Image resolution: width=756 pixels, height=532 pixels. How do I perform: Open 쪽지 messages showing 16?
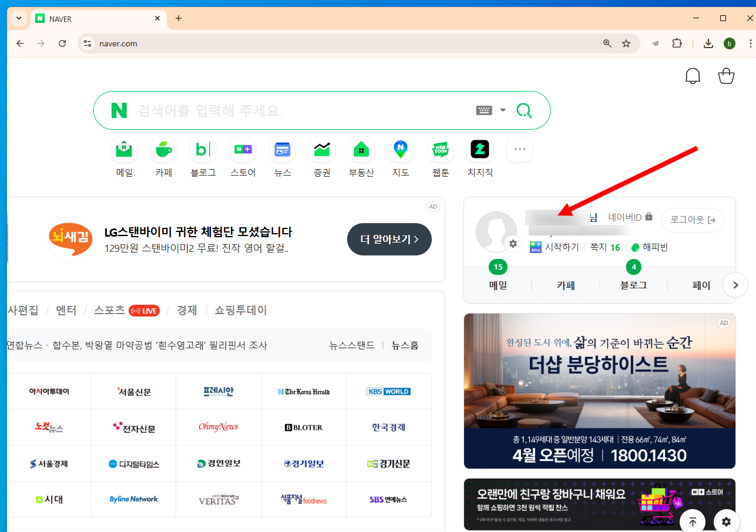(x=605, y=247)
